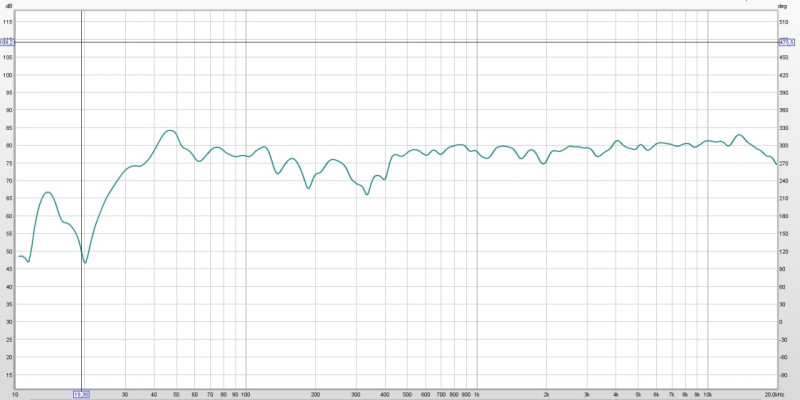Click the '500' label on frequency axis
This screenshot has width=800, height=400.
[407, 394]
